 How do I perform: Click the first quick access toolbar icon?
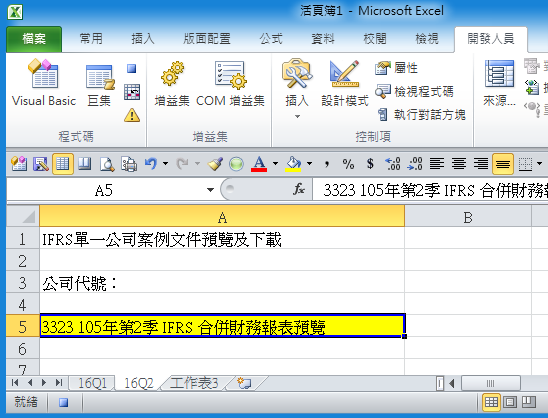tap(19, 164)
